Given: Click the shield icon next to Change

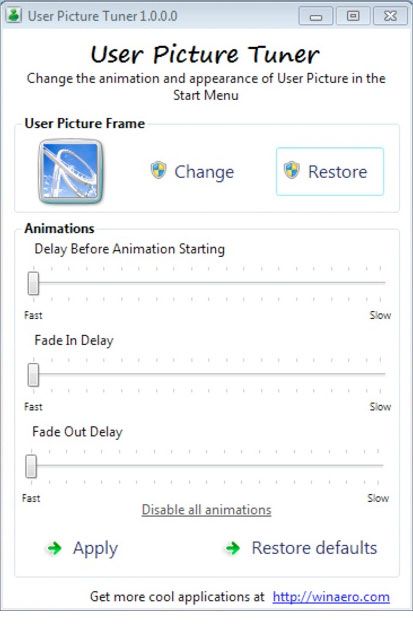Looking at the screenshot, I should click(158, 170).
